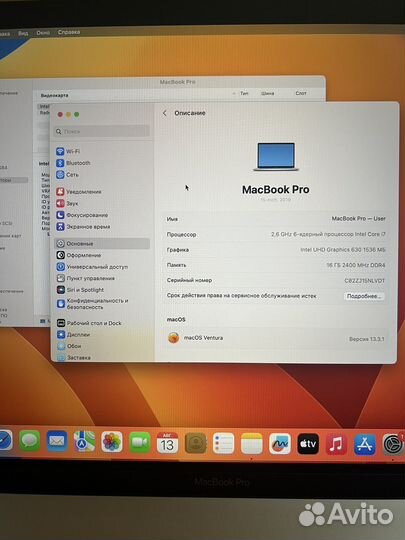The image size is (405, 540).
Task: Click Шина column header in back window
Action: coord(268,93)
